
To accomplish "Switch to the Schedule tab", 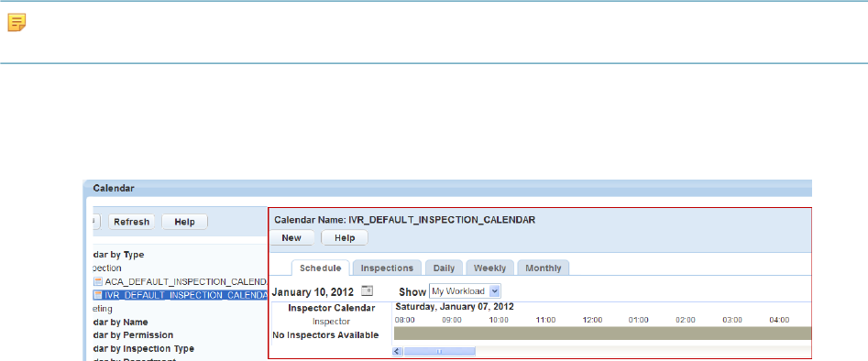I will pos(321,268).
